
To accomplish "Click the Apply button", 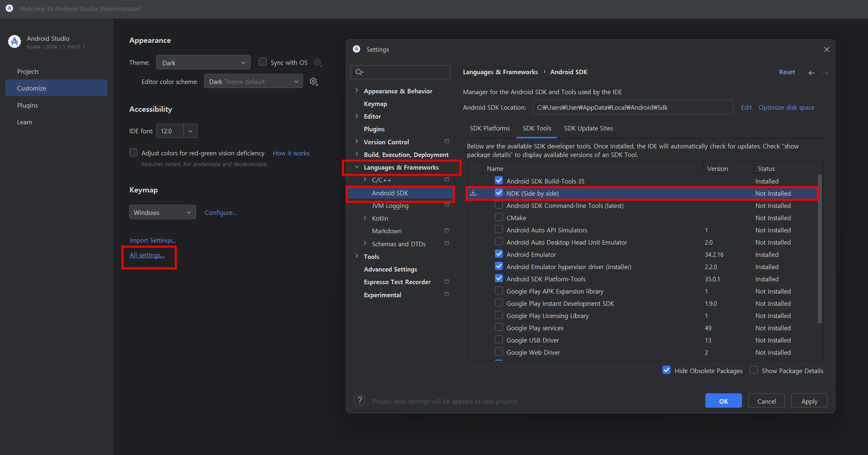I will (x=809, y=401).
